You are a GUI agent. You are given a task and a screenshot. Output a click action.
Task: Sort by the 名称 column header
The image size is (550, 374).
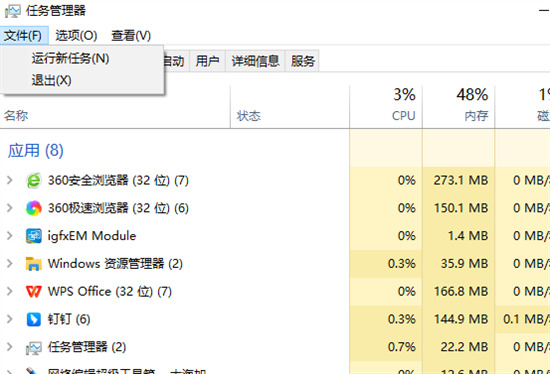coord(16,115)
